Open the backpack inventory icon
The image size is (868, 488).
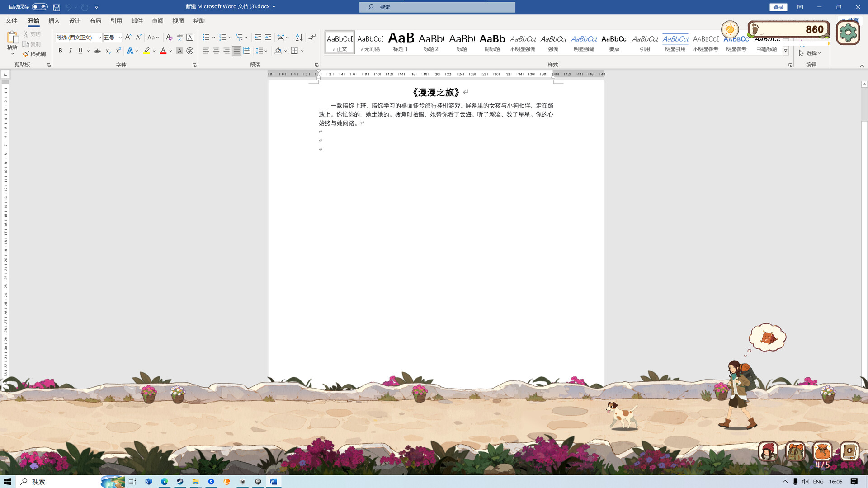795,451
